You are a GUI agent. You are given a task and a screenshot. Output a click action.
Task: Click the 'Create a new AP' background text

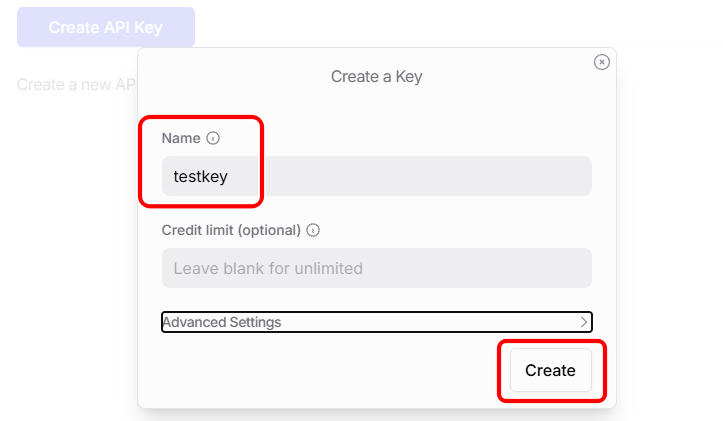click(x=76, y=84)
